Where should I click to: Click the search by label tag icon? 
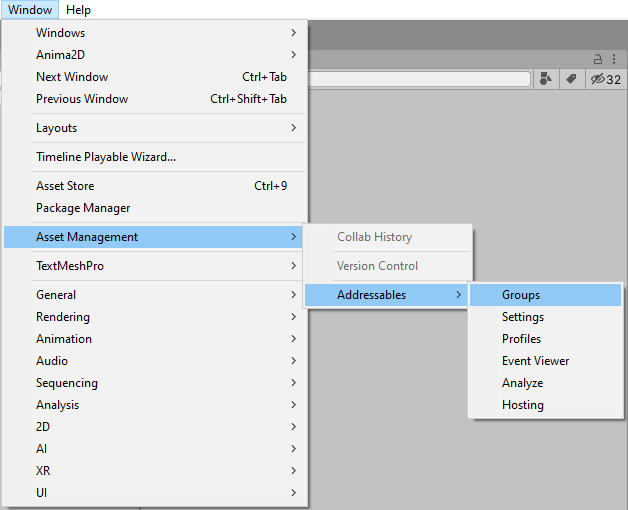point(571,79)
